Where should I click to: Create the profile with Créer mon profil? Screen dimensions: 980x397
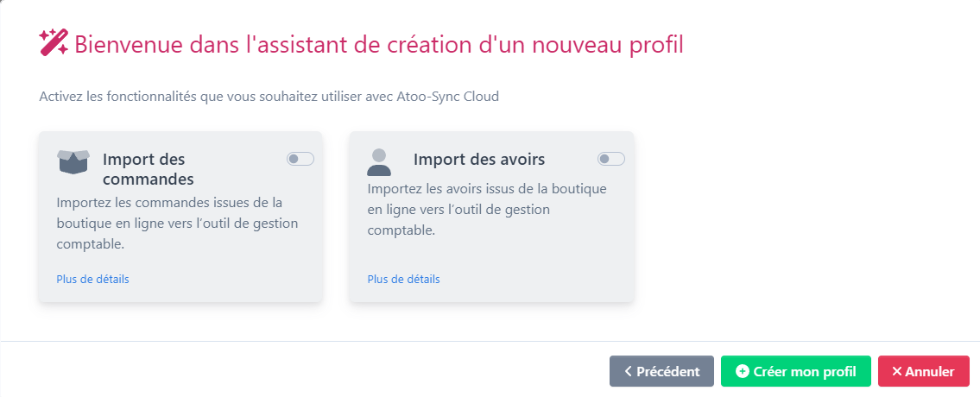[x=795, y=371]
